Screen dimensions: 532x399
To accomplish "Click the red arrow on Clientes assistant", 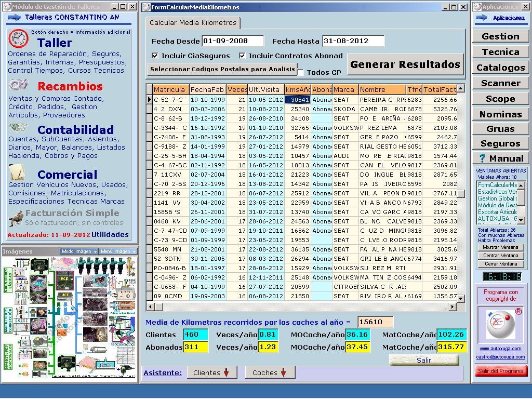I will tap(226, 373).
